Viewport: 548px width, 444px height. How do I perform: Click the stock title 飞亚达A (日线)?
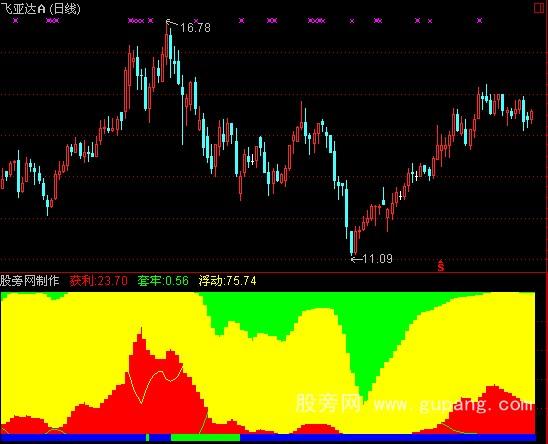(x=41, y=9)
